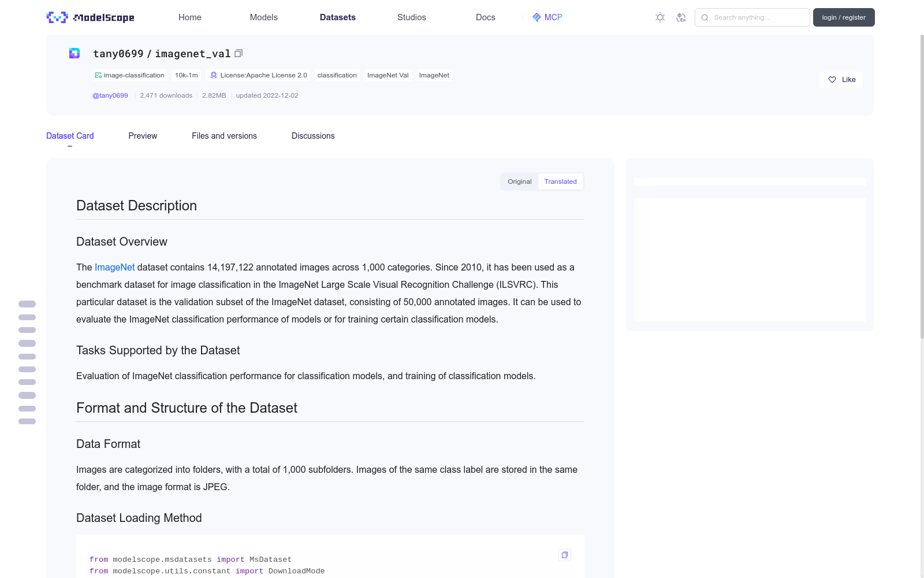The width and height of the screenshot is (924, 578).
Task: Switch language with the translate icon
Action: (681, 17)
